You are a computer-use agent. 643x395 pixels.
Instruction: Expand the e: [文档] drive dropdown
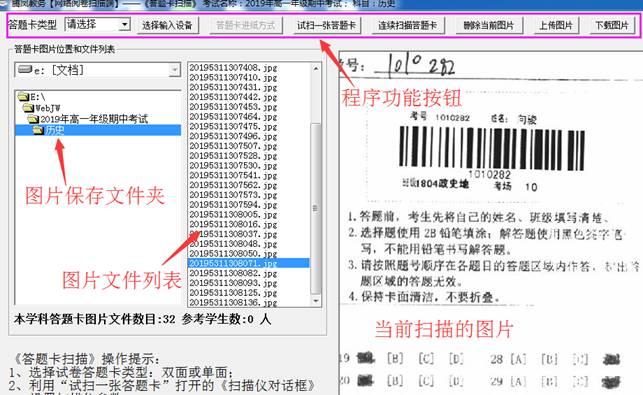[174, 70]
